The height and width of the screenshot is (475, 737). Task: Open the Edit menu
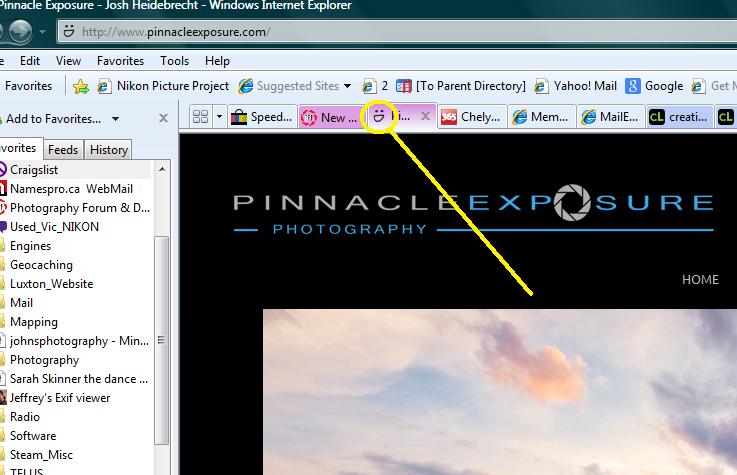click(30, 61)
